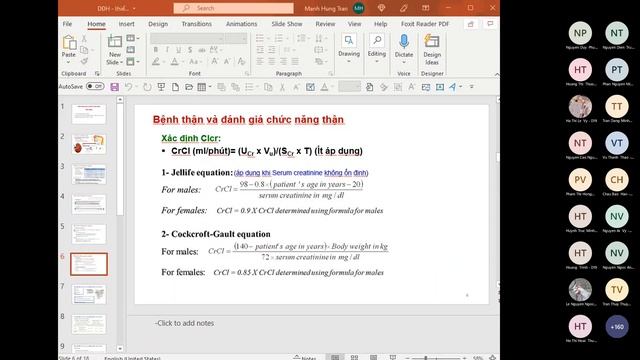Switch to the Slide Show tab
Viewport: 640px width, 360px height.
tap(287, 24)
